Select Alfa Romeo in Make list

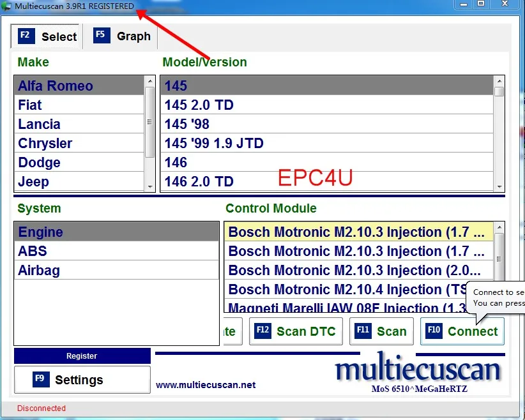click(x=79, y=86)
